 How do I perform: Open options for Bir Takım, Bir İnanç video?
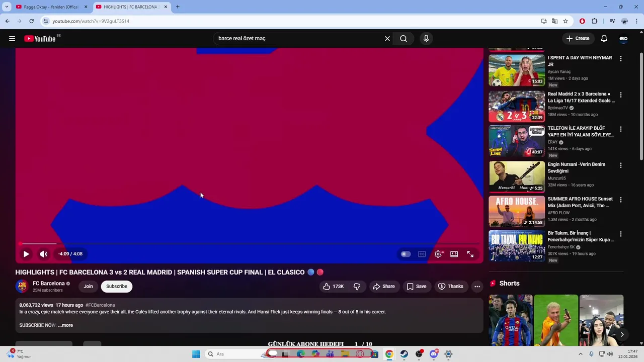pyautogui.click(x=621, y=234)
